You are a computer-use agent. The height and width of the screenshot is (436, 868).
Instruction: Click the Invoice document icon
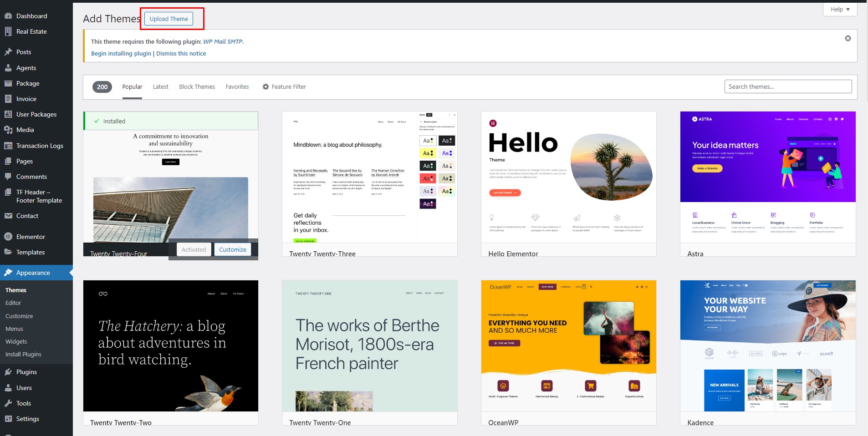pyautogui.click(x=8, y=99)
